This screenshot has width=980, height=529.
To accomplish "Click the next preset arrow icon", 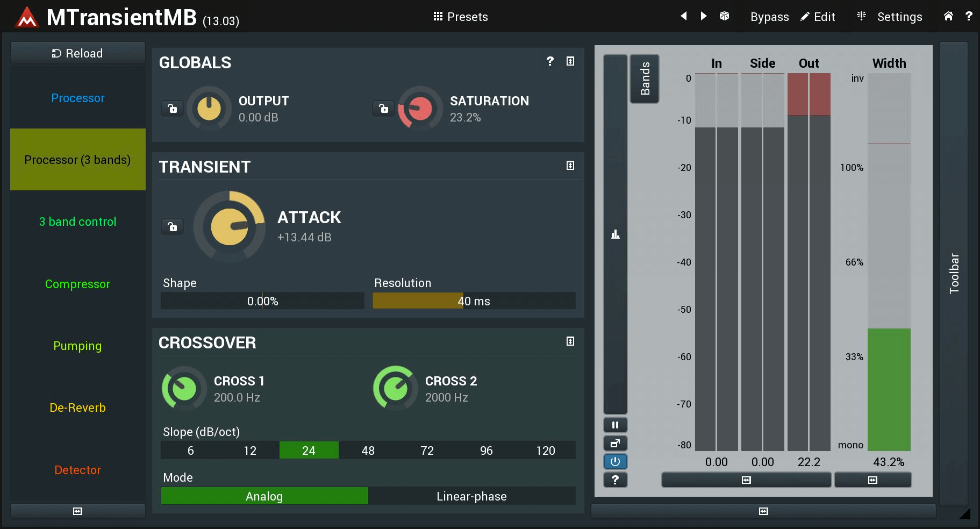I will pos(704,16).
